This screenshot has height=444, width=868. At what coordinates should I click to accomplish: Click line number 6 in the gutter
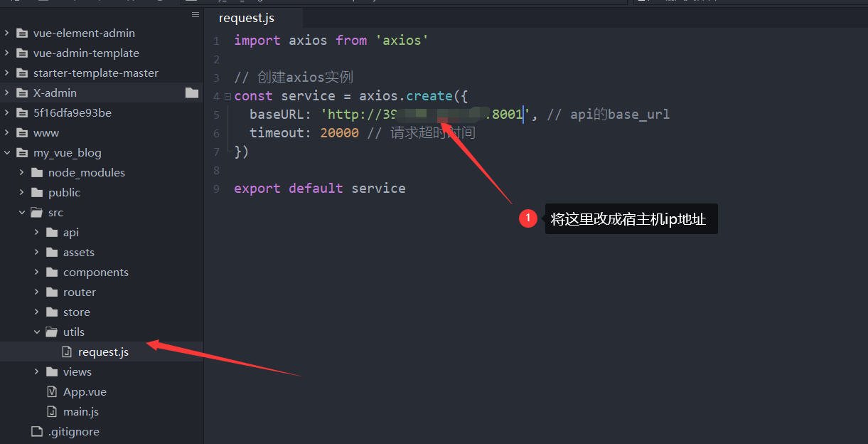[217, 133]
